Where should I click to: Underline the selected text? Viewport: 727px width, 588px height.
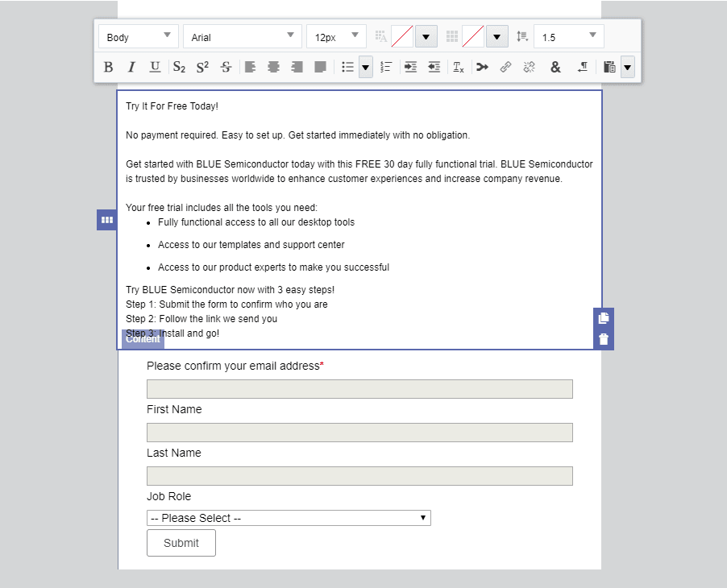tap(155, 67)
